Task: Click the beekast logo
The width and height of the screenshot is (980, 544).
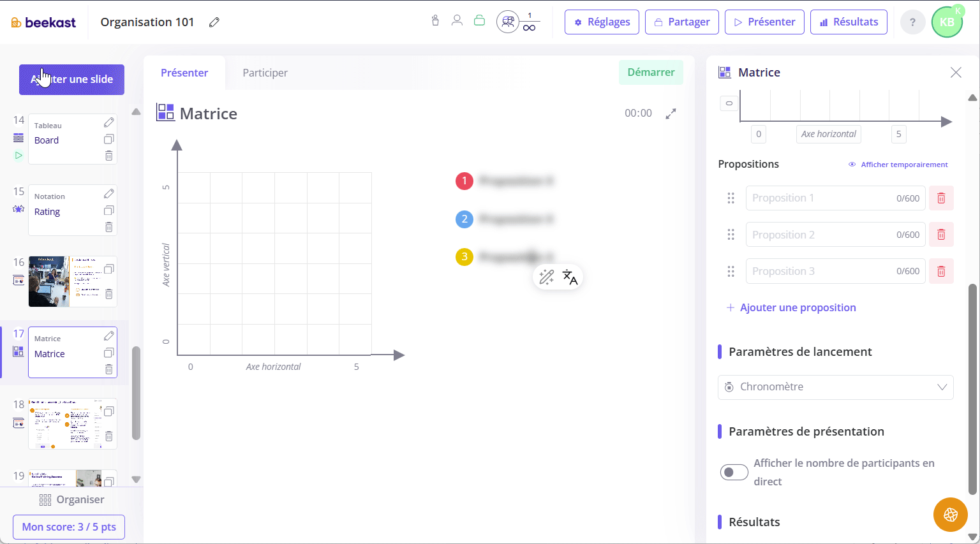Action: coord(43,22)
